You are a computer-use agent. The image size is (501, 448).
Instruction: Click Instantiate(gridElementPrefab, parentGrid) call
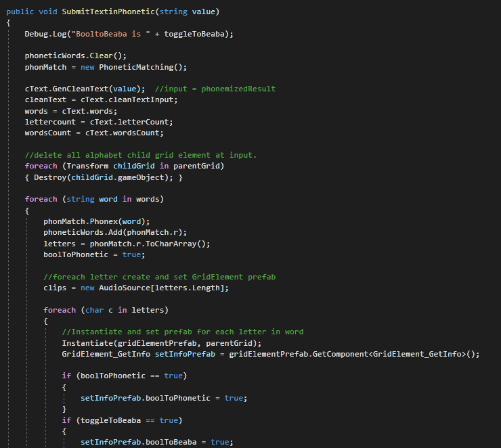[162, 344]
